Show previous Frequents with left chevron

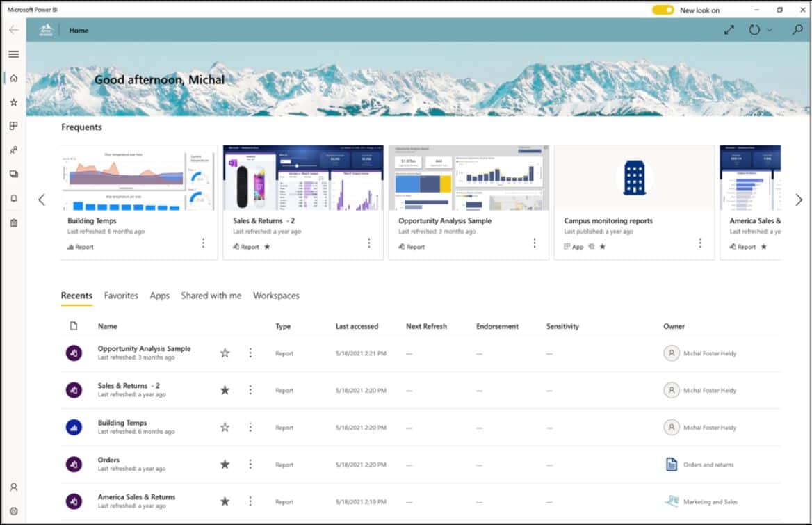(x=42, y=200)
